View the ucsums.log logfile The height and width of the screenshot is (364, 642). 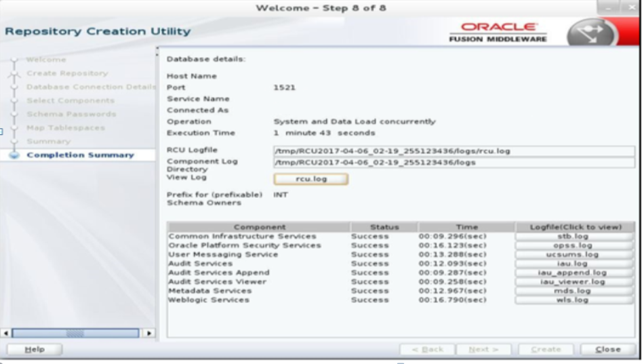[574, 255]
